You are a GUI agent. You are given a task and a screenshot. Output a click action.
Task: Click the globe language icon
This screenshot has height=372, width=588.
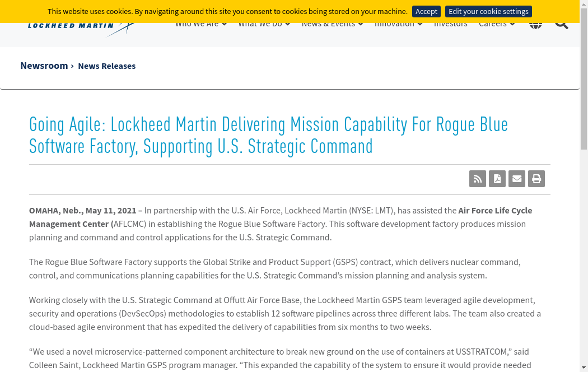535,25
